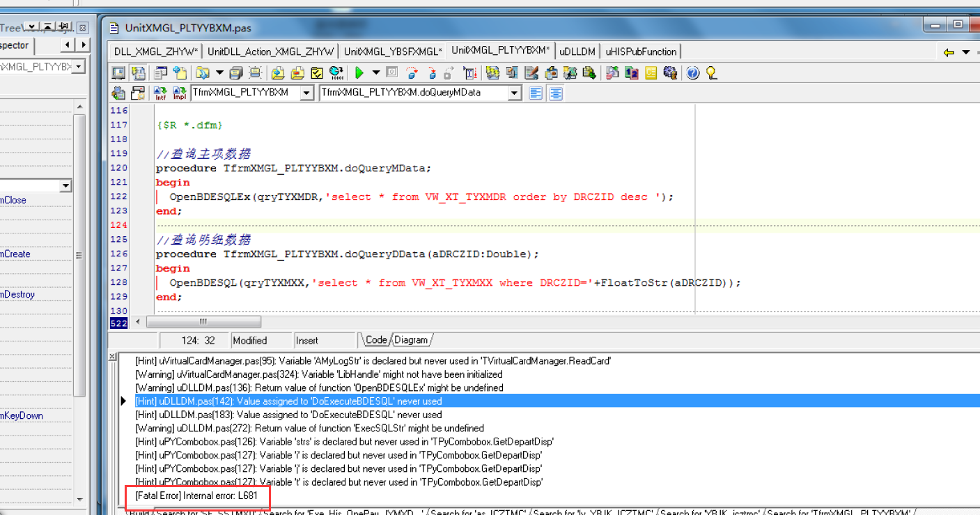Click the blue question mark help icon
The height and width of the screenshot is (515, 980).
692,72
